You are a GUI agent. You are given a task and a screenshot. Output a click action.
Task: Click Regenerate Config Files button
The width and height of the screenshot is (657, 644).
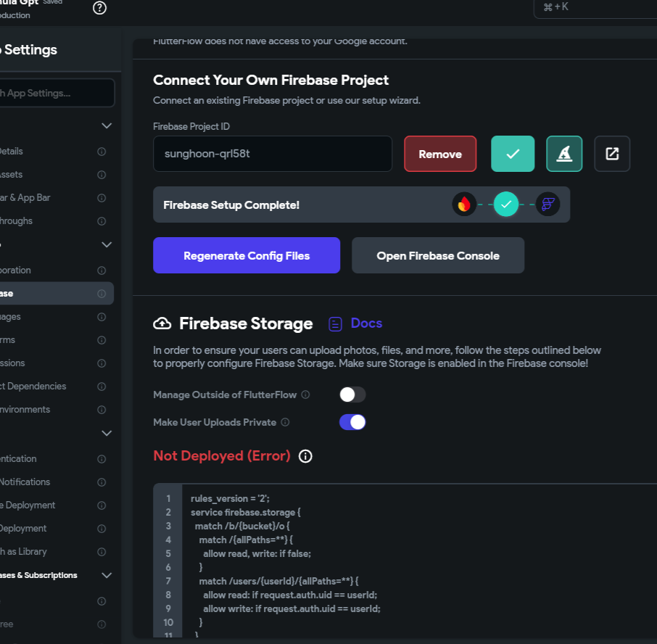[247, 255]
